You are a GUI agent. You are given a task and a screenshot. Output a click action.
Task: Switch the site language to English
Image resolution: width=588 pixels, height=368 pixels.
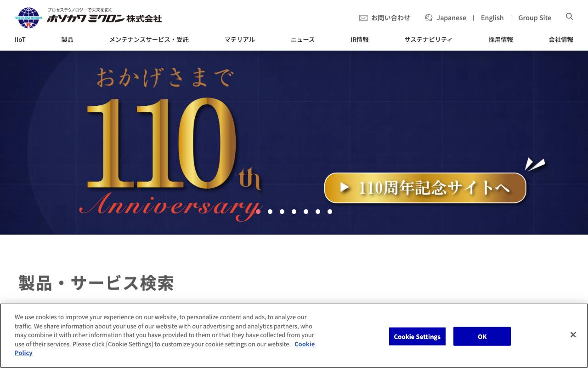point(492,17)
